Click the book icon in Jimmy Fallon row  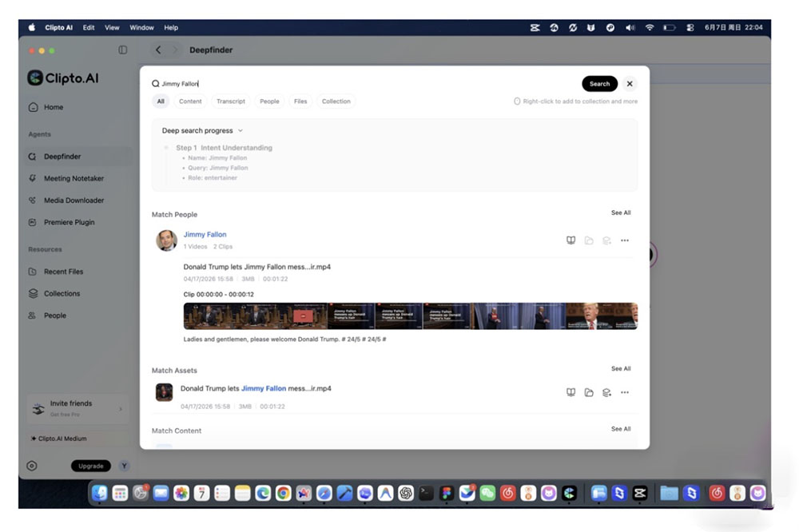point(570,240)
